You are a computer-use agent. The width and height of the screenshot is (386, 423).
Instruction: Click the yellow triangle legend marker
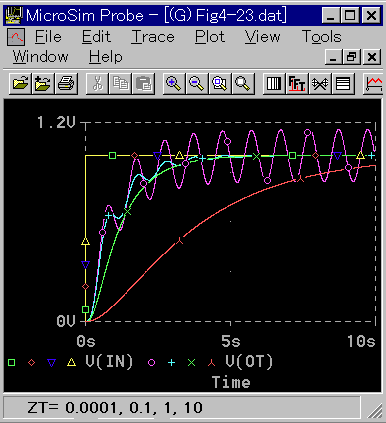point(71,362)
